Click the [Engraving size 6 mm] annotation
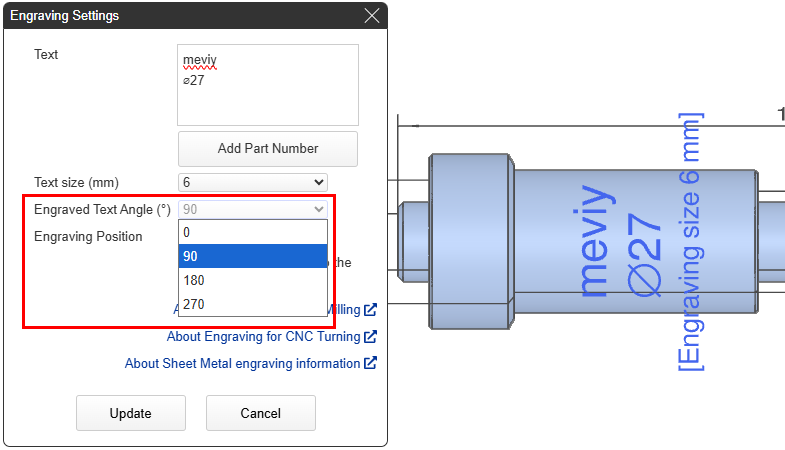The width and height of the screenshot is (785, 450). click(x=689, y=241)
